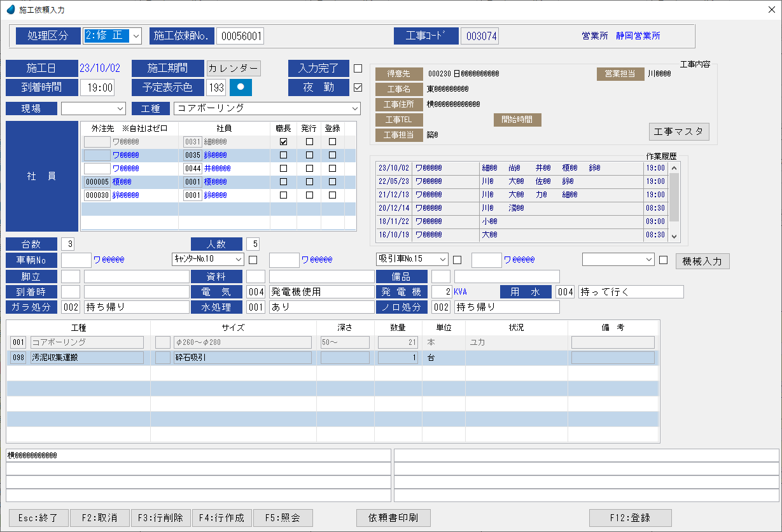The width and height of the screenshot is (782, 532).
Task: Click the 発電機 KVA field showing 2
Action: (x=442, y=291)
